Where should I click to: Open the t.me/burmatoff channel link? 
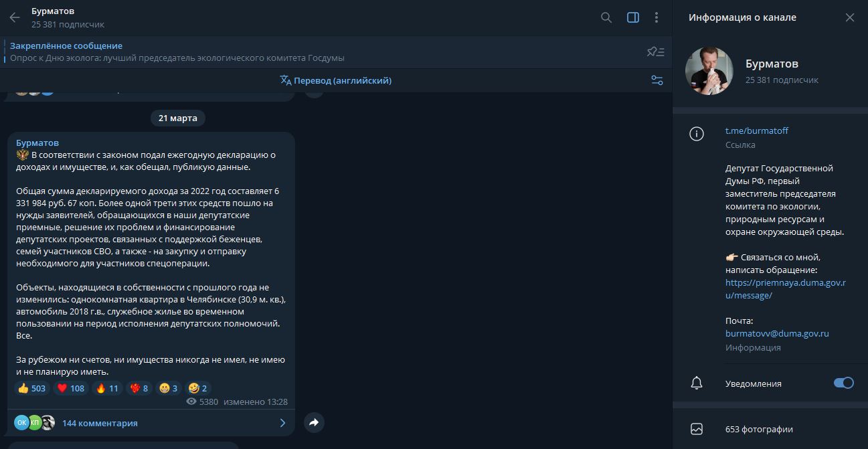coord(756,130)
